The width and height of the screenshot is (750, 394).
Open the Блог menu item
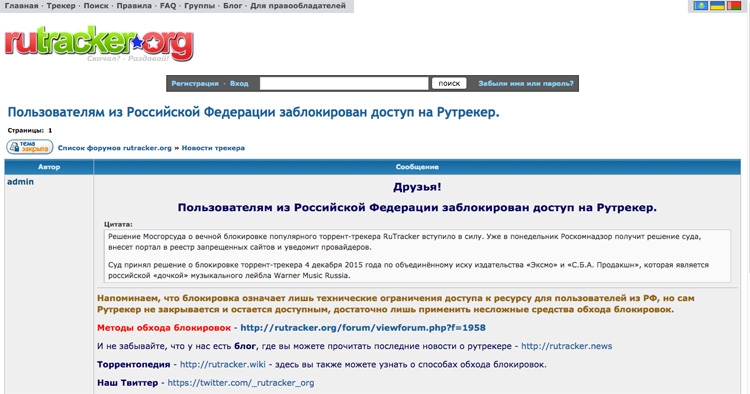click(232, 6)
